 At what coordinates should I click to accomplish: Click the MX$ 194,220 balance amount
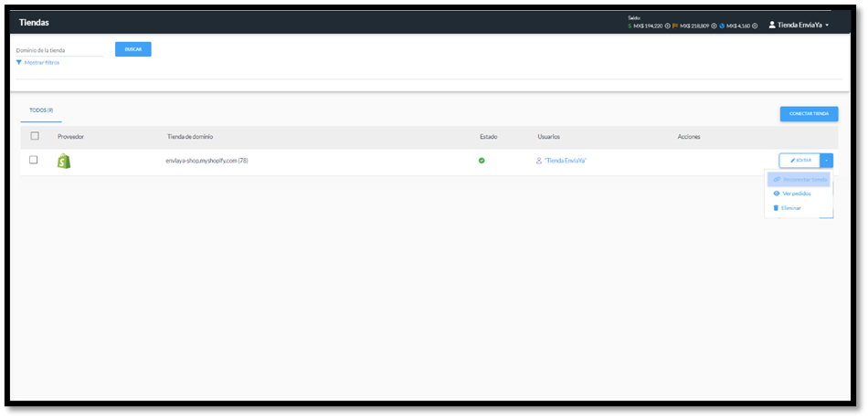(648, 26)
